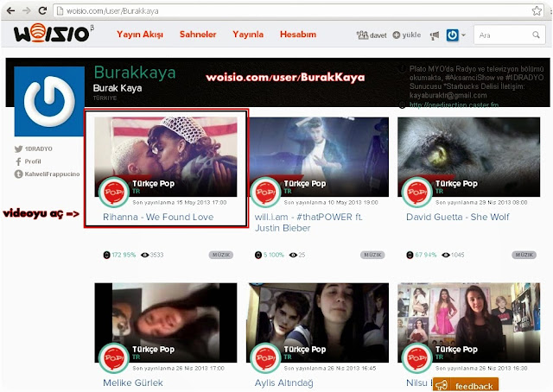Open the Nilsu video thumbnail with posters
The height and width of the screenshot is (392, 553).
tap(468, 323)
